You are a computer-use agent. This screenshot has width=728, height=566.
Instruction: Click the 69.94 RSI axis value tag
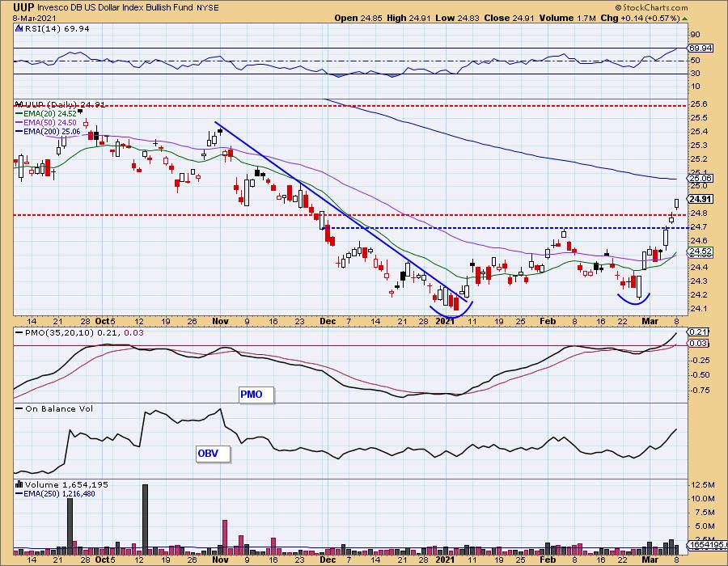pos(700,49)
